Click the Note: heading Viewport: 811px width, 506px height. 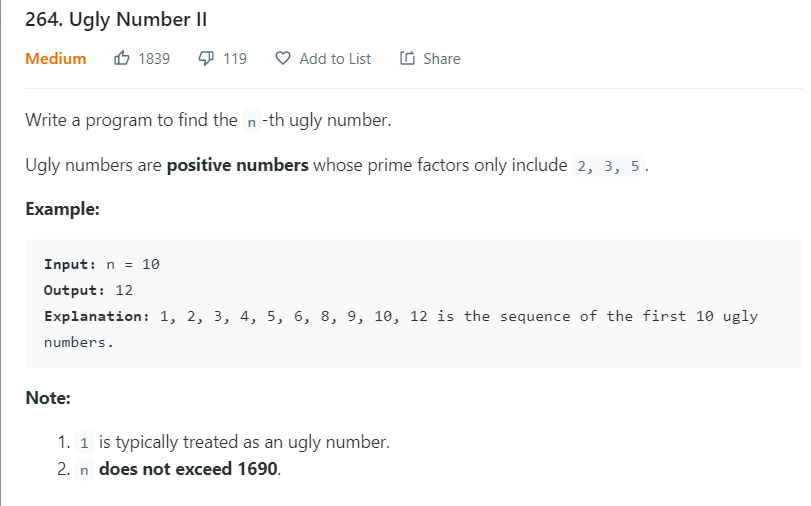(48, 398)
